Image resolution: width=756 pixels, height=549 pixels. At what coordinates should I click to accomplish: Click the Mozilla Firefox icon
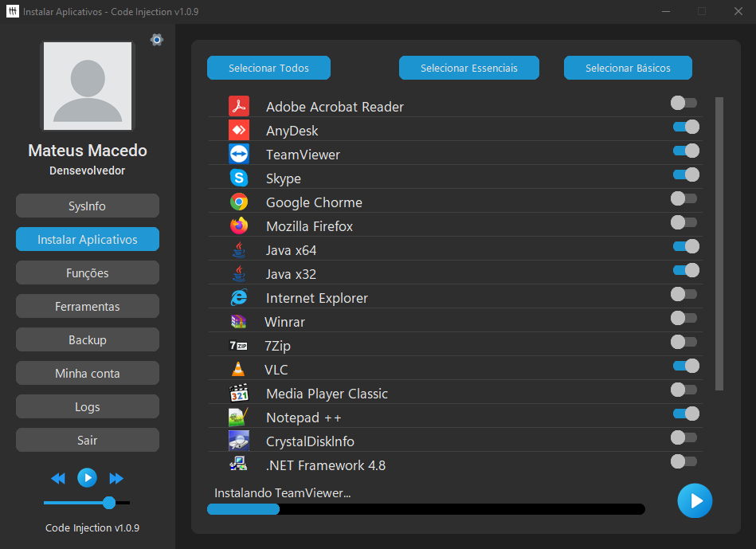point(239,225)
